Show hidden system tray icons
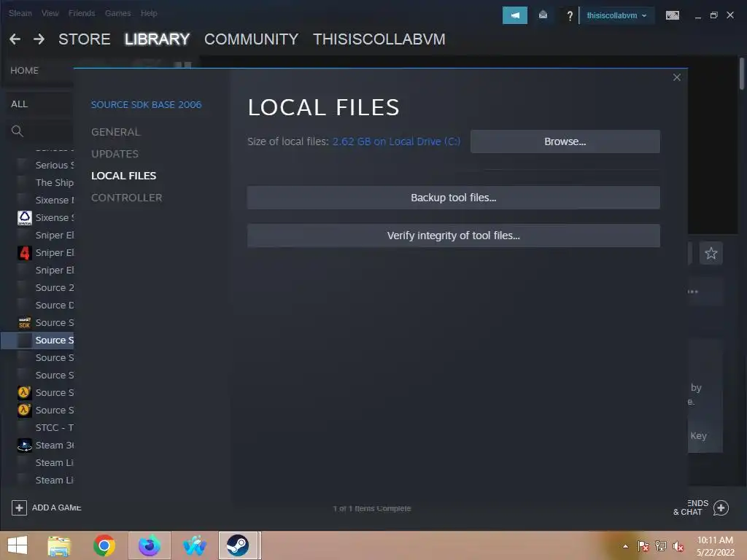Image resolution: width=747 pixels, height=560 pixels. pyautogui.click(x=625, y=546)
